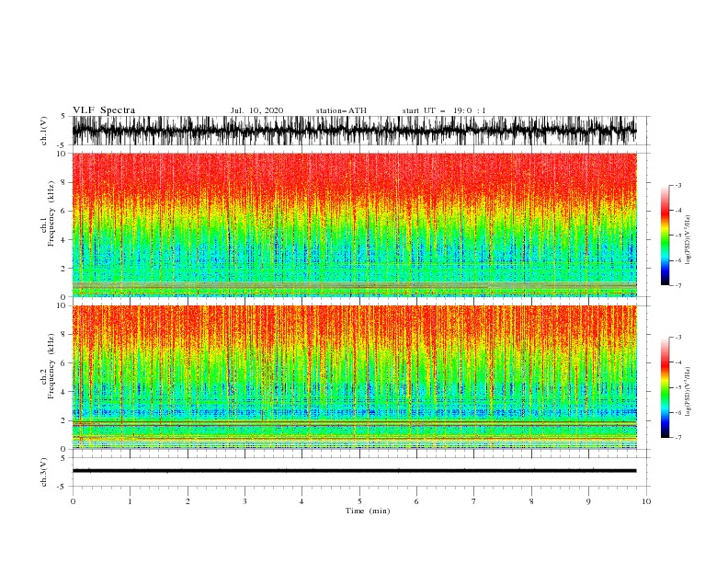Click time axis tick label '7'
Image resolution: width=728 pixels, height=563 pixels.
pos(474,501)
